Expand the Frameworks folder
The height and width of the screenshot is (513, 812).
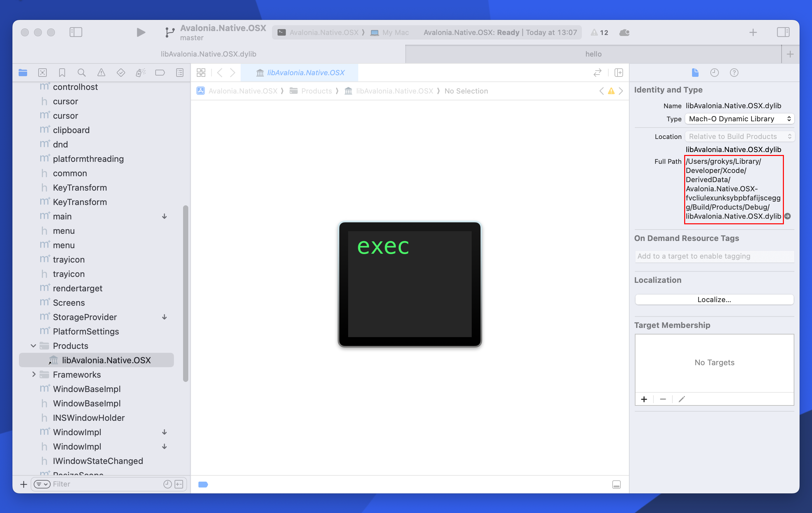(x=33, y=374)
